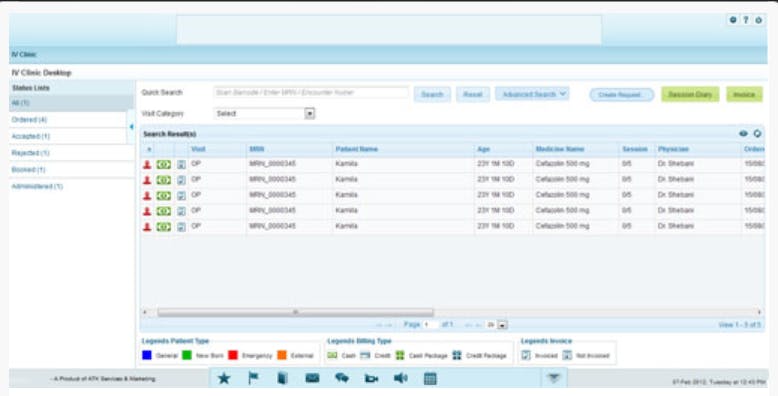Select the Rejected (1) status list

pyautogui.click(x=71, y=153)
